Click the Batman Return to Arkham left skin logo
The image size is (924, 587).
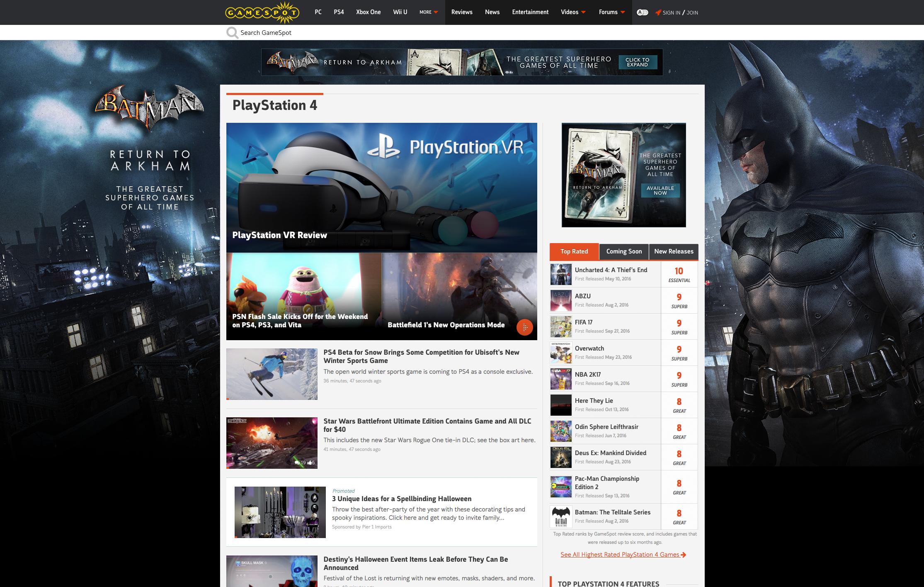[150, 108]
